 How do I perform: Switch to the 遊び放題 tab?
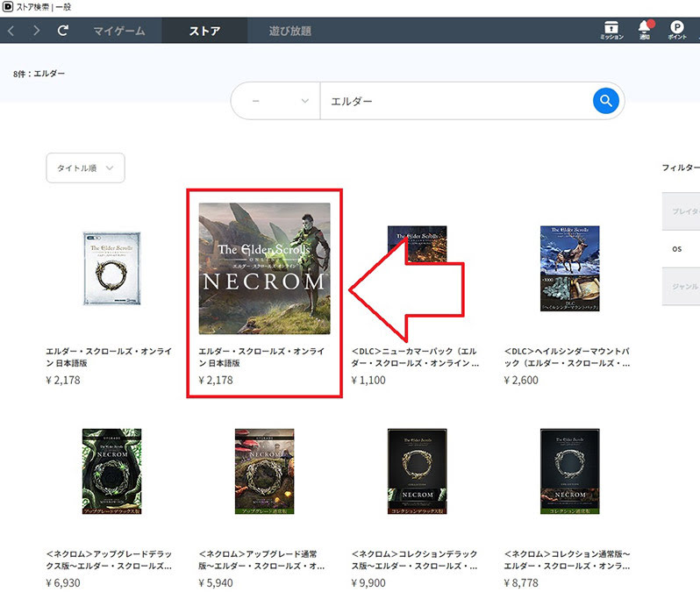290,31
